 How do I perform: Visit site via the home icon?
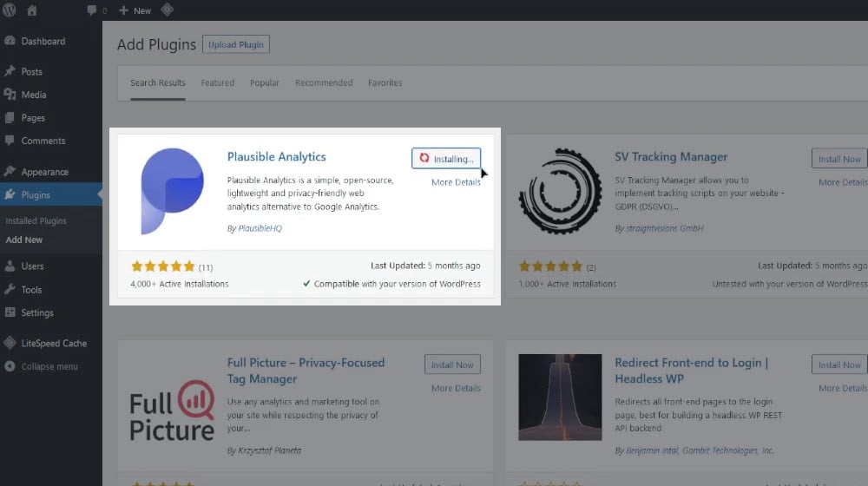[32, 10]
